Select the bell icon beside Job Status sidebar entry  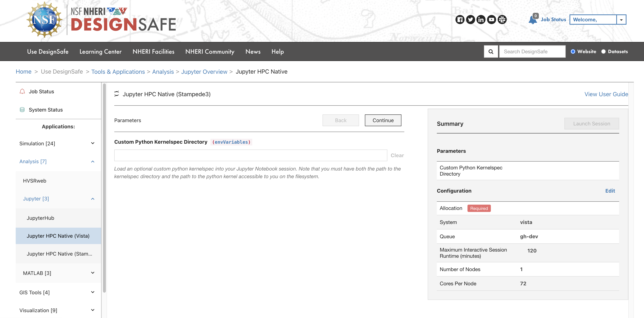22,91
